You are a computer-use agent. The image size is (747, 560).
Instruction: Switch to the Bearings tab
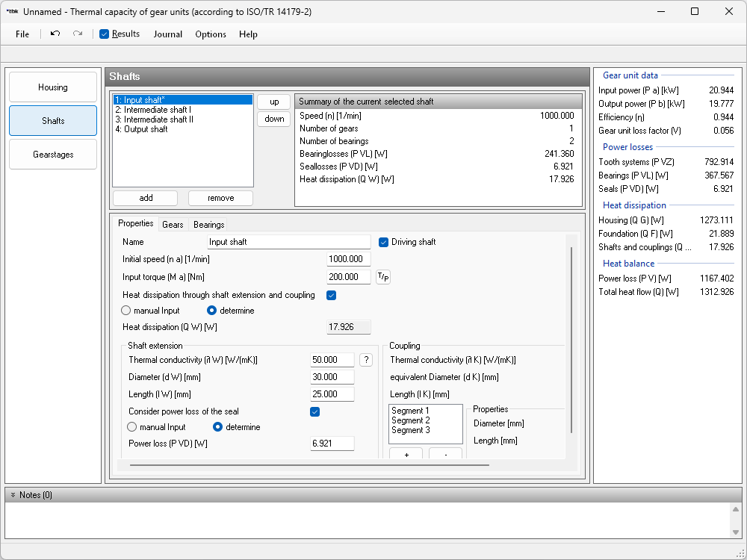(x=208, y=225)
